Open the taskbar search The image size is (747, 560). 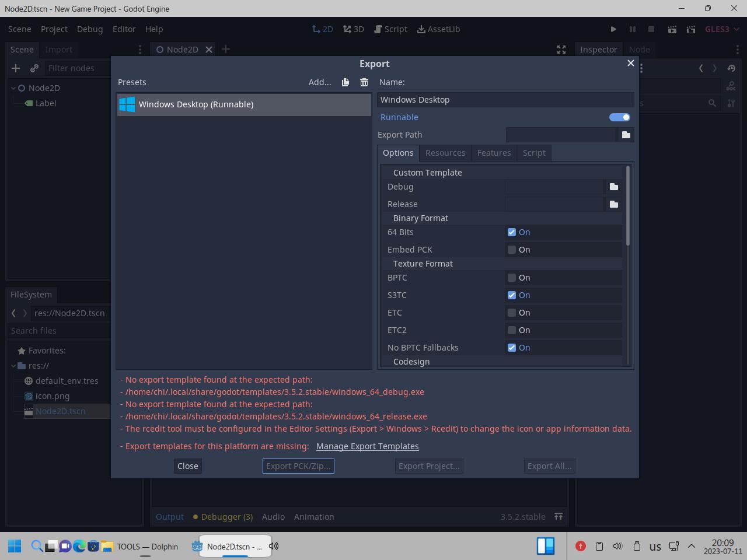(x=37, y=546)
